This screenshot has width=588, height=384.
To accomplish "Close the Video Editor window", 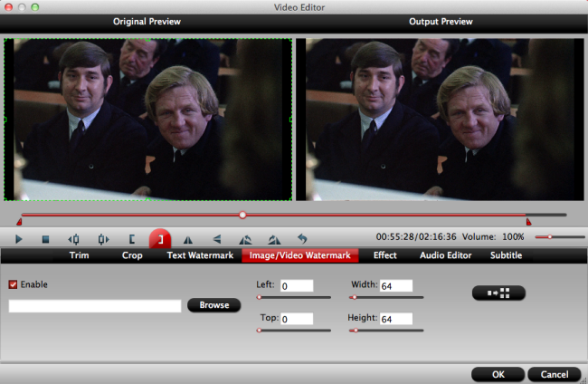I will coord(8,7).
